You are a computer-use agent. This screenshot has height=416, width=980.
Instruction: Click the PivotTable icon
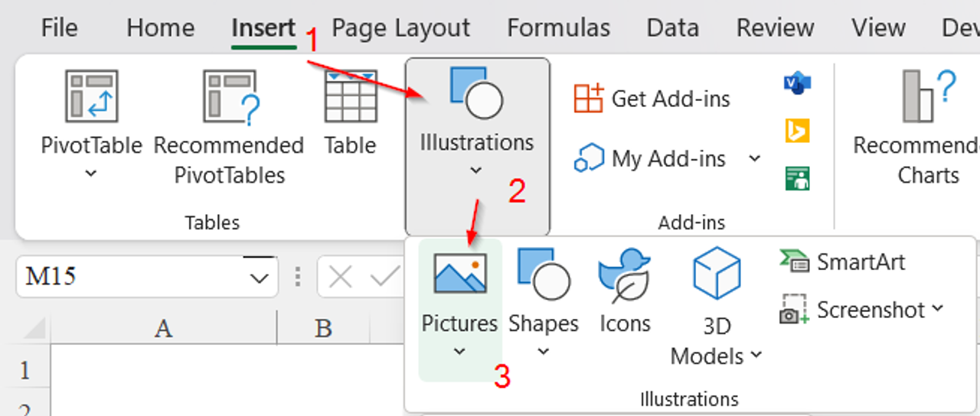coord(91,96)
